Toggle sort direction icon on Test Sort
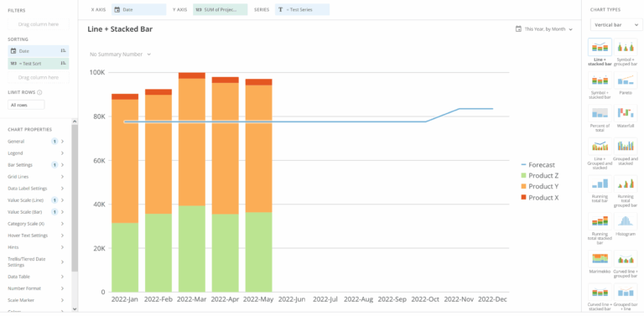 (x=63, y=63)
